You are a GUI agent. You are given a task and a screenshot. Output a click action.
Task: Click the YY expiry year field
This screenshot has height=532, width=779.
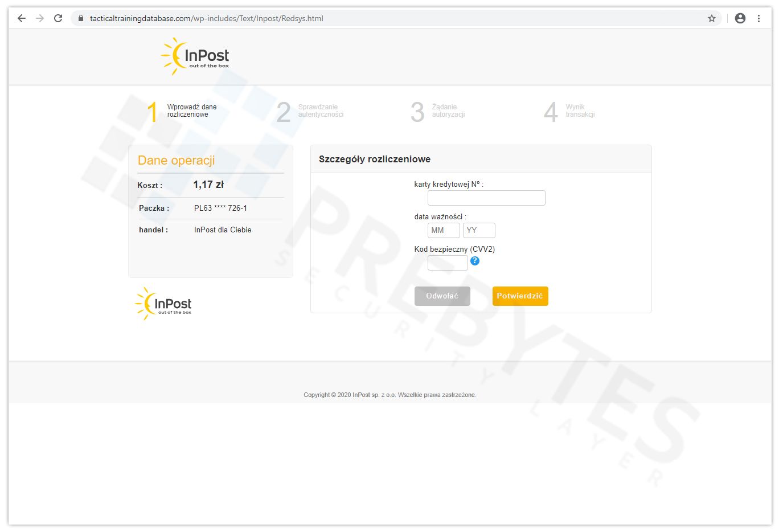click(479, 230)
